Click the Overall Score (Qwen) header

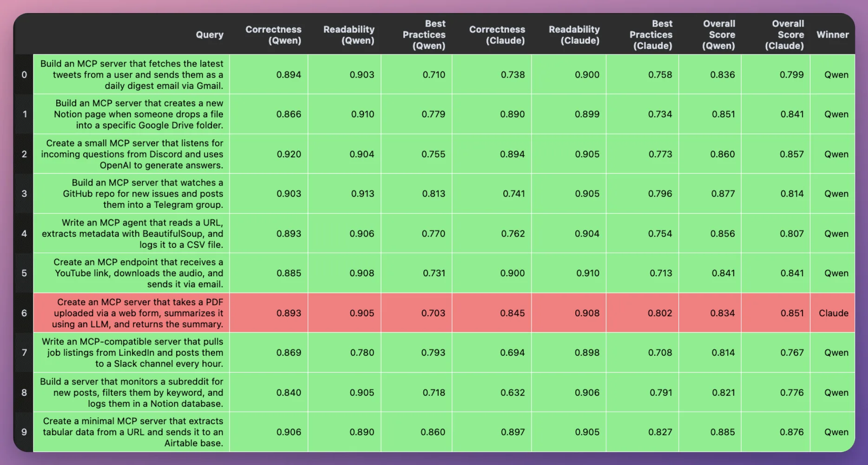click(719, 34)
